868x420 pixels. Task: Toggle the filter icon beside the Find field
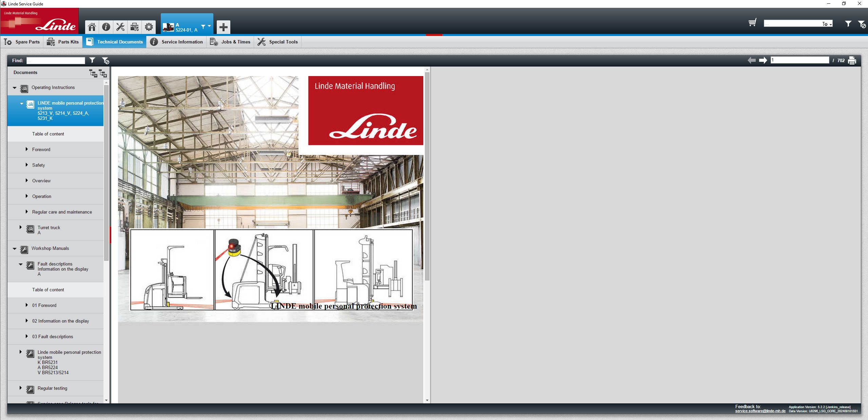pyautogui.click(x=92, y=60)
